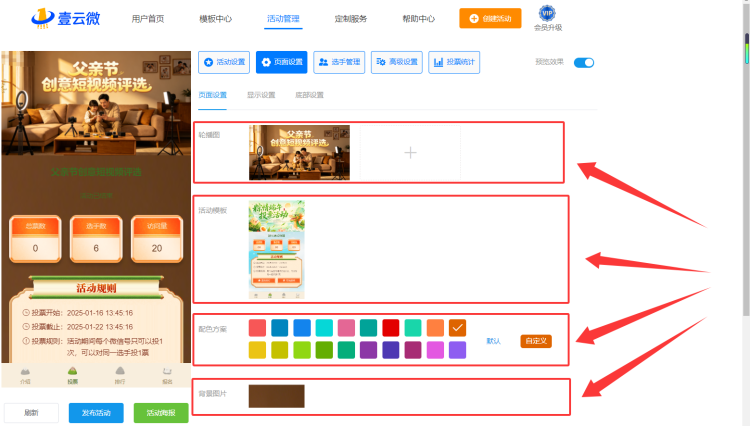Screen dimensions: 750x426
Task: Click the 自定义 custom color button
Action: pos(536,341)
